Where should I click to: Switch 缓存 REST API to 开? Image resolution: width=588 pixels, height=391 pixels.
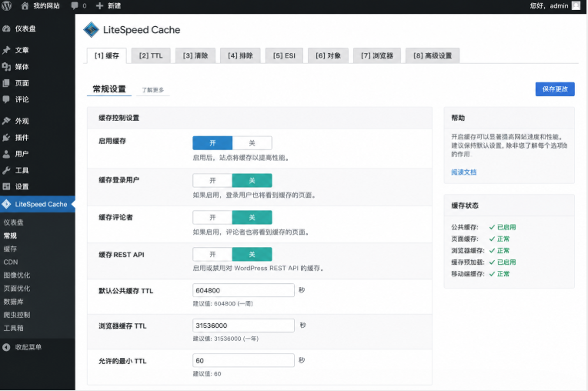pos(212,254)
